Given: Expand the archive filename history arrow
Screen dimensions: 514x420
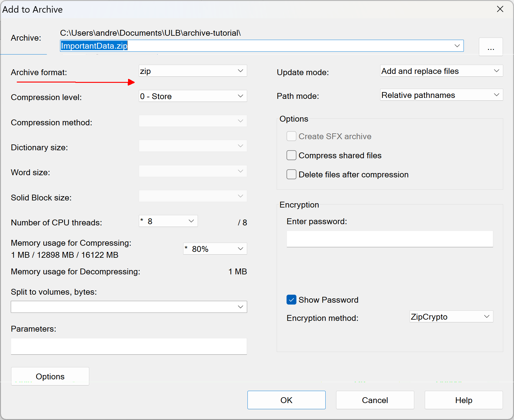Looking at the screenshot, I should pos(457,46).
